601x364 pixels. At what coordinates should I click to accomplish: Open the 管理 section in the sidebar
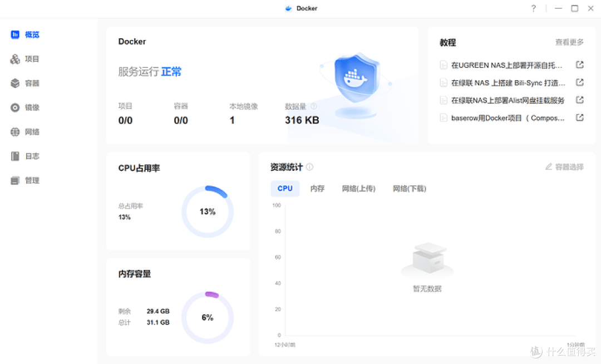(31, 180)
